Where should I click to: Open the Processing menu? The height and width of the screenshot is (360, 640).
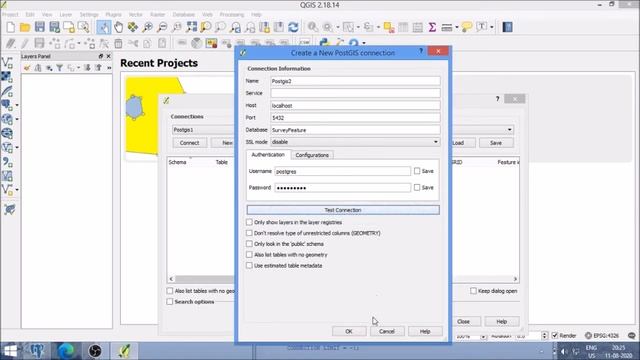tap(232, 14)
